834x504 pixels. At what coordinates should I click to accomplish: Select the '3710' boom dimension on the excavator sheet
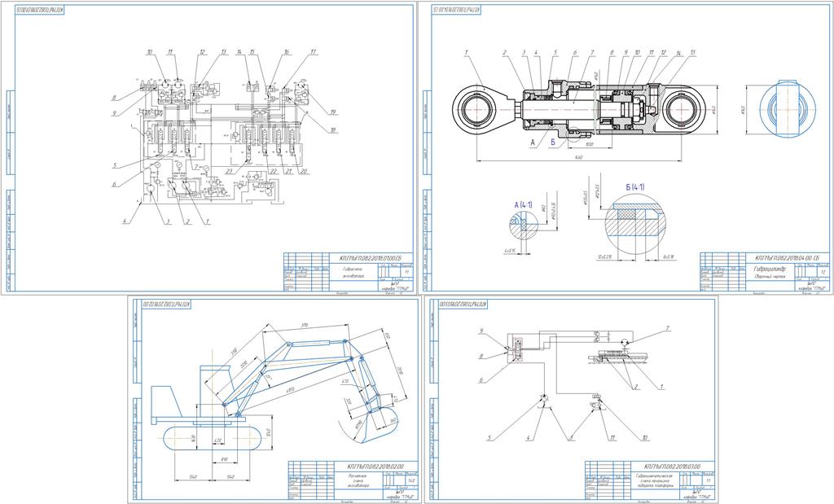[x=305, y=326]
